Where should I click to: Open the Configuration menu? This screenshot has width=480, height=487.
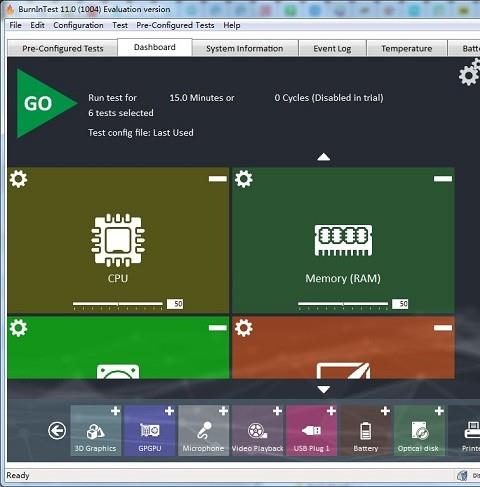click(x=78, y=25)
